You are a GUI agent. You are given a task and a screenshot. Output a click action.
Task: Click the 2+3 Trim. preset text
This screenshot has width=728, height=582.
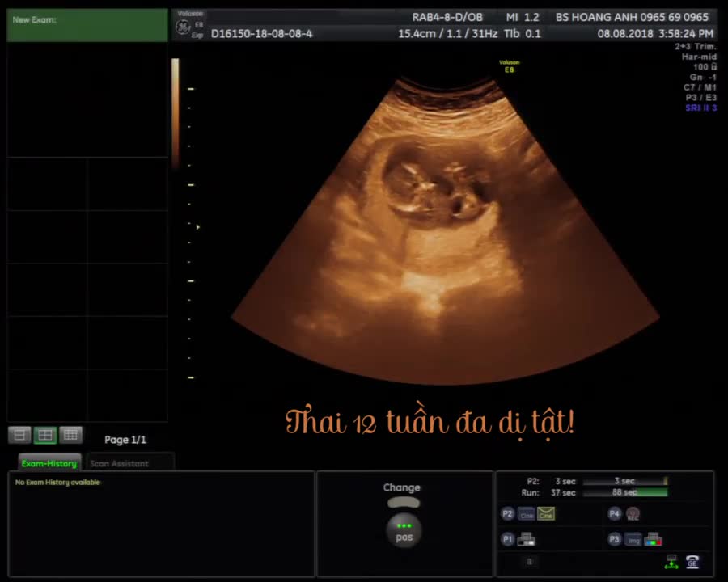(x=696, y=46)
